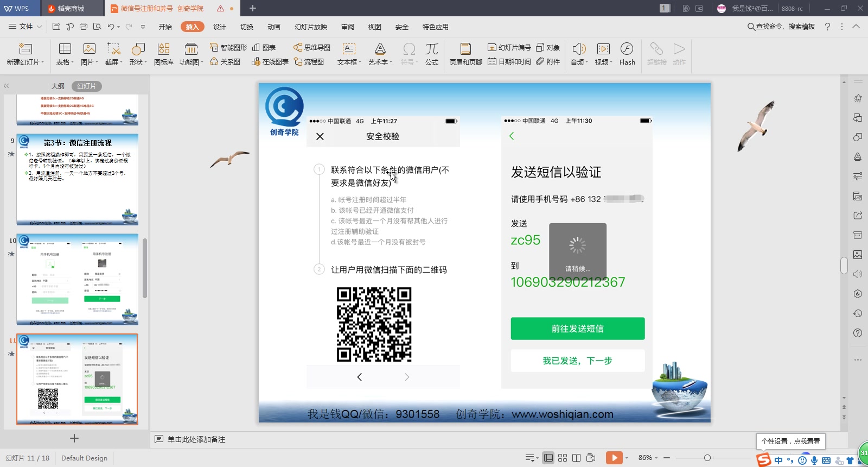
Task: Click the New Slide (新建幻灯片) icon
Action: 25,49
